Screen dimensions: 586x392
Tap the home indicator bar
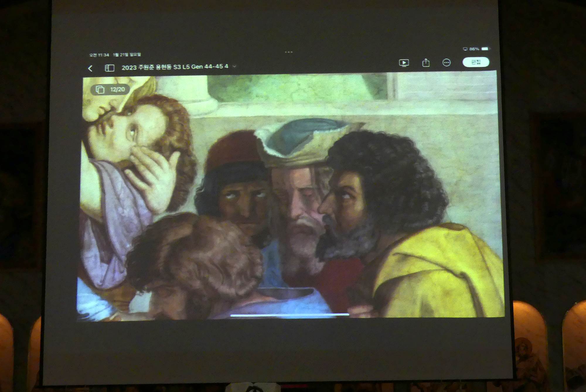289,315
